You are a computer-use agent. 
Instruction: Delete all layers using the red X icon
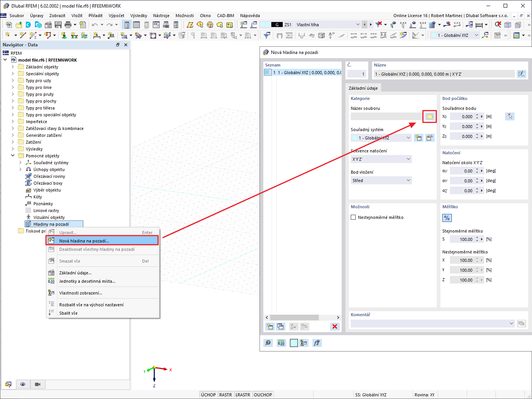(x=335, y=326)
